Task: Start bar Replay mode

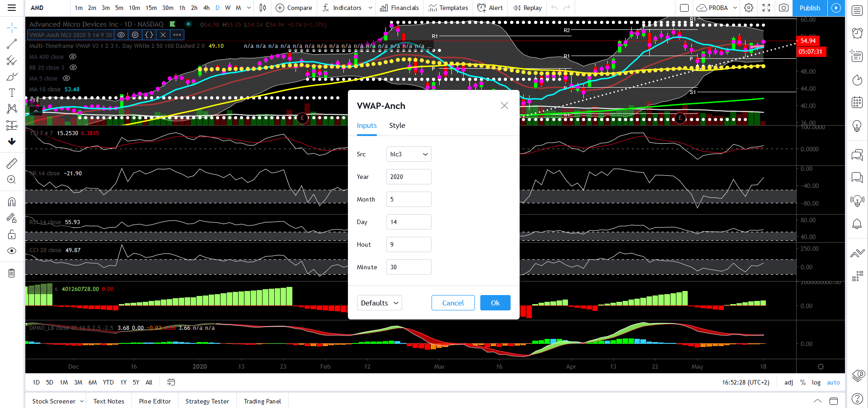Action: point(528,8)
